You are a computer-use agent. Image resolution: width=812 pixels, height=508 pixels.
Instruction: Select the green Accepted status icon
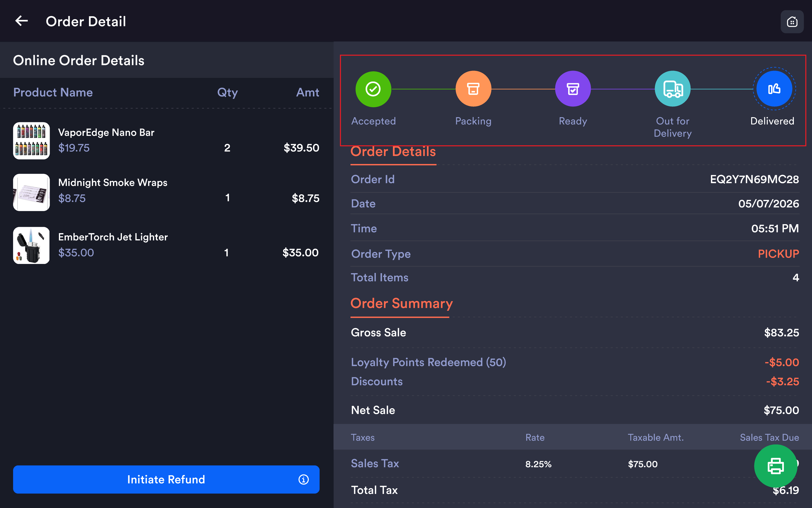373,89
